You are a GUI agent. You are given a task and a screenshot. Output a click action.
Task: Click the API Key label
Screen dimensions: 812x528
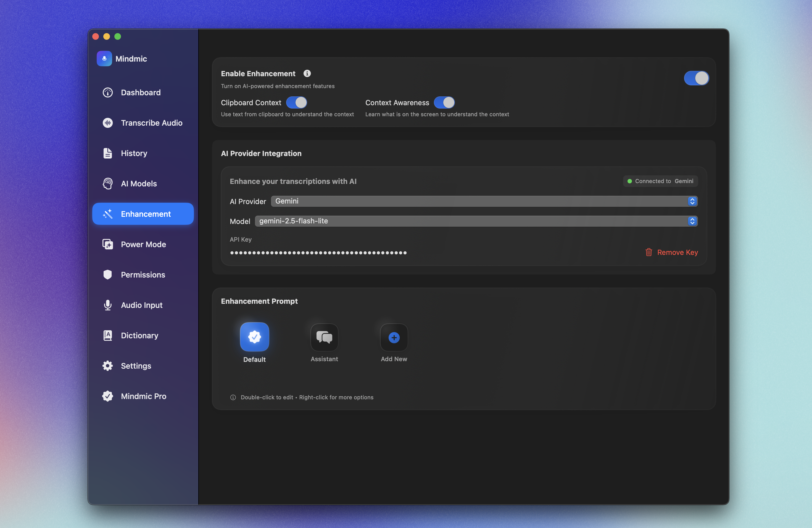[x=241, y=239]
